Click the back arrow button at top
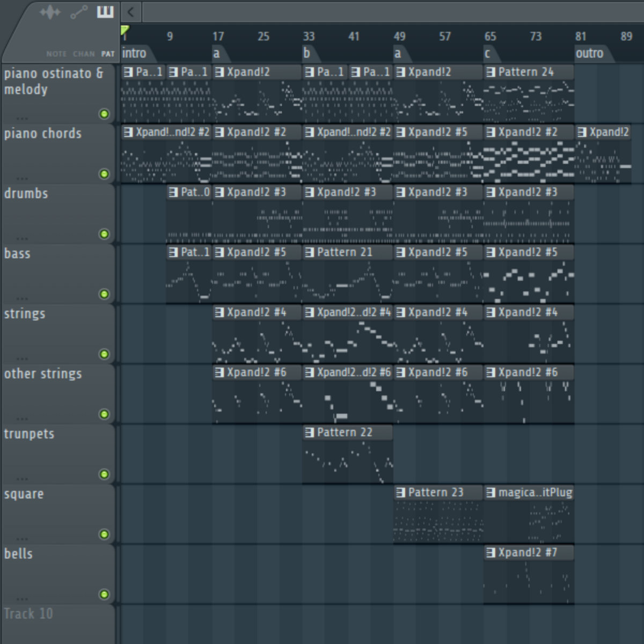 coord(130,12)
